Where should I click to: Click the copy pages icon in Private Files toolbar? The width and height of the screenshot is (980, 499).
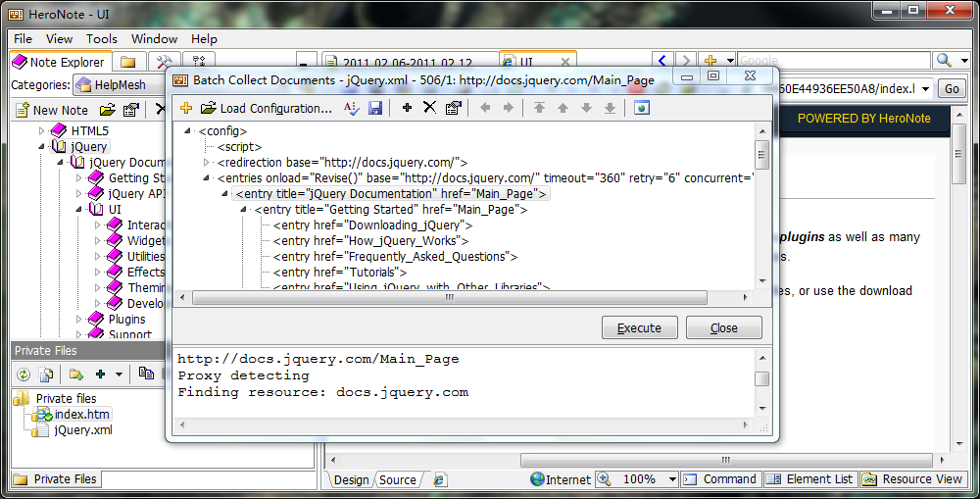pos(147,374)
